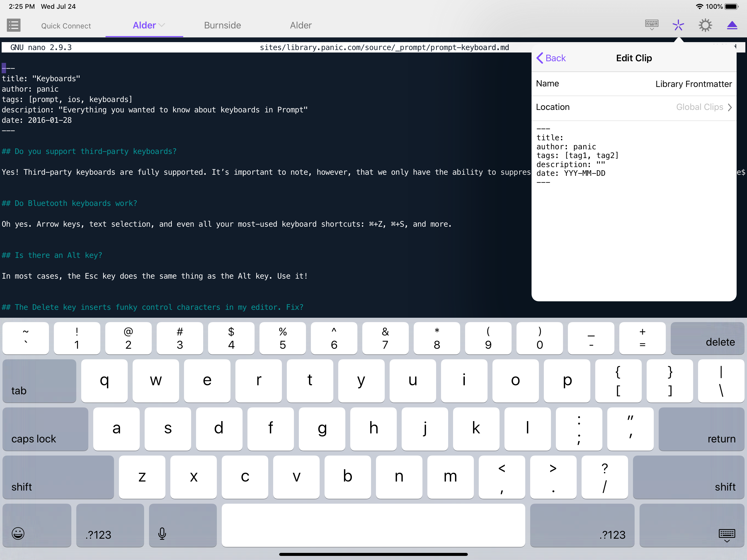747x560 pixels.
Task: Switch to left .?123 symbols keyboard
Action: (110, 525)
